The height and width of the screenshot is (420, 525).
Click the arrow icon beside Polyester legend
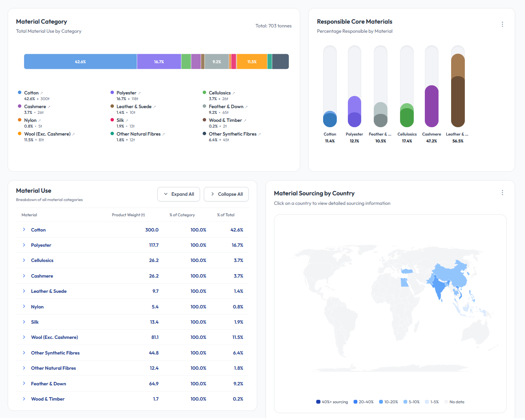[139, 93]
